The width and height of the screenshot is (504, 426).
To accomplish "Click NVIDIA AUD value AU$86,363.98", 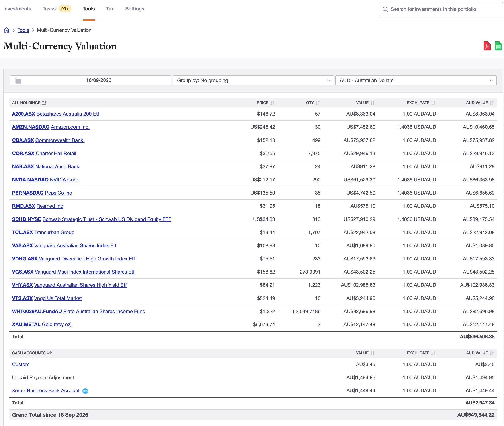I will tap(479, 180).
